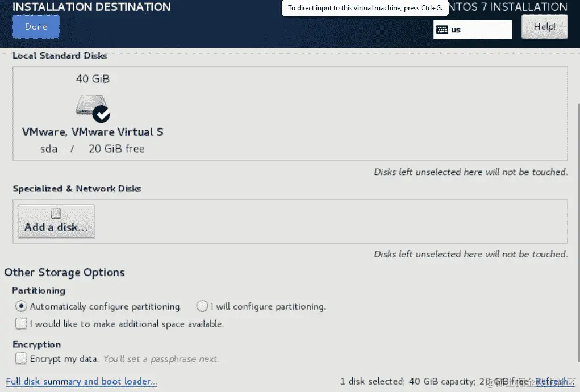Enable Encrypt my data checkbox
This screenshot has height=392, width=580.
[21, 358]
